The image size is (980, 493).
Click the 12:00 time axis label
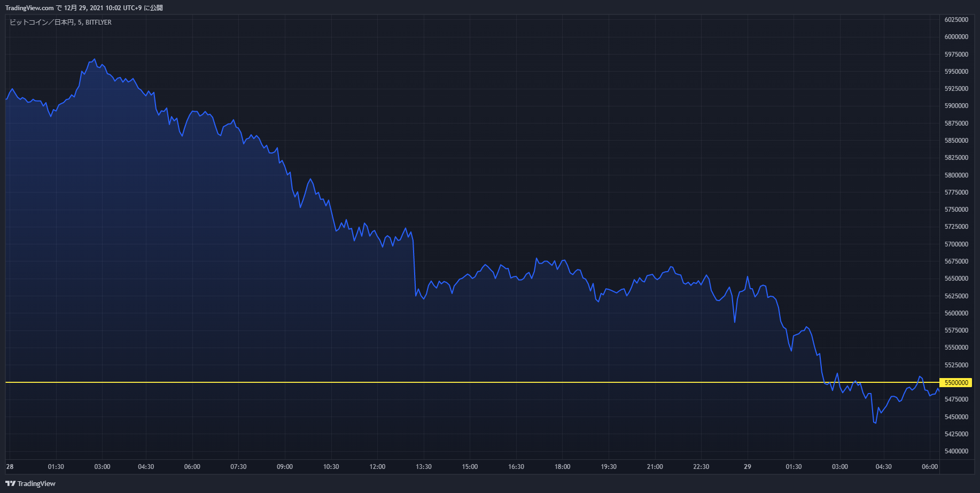[x=377, y=467]
